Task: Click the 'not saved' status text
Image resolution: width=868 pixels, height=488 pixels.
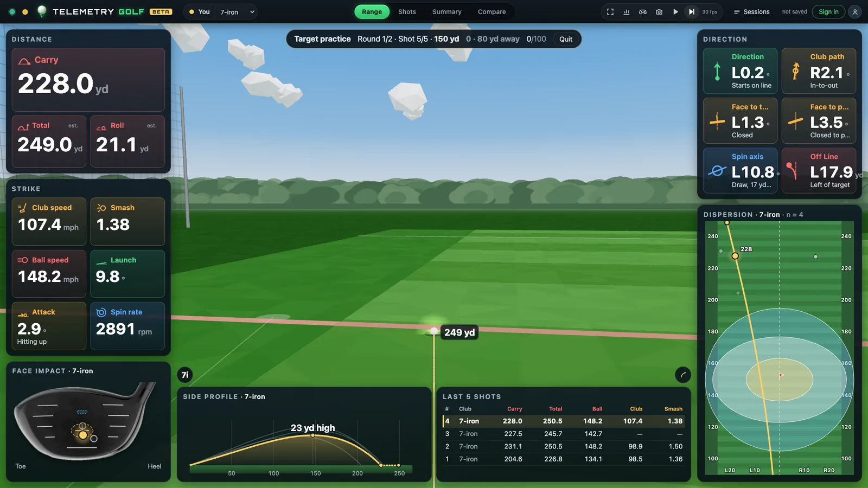Action: pos(794,12)
